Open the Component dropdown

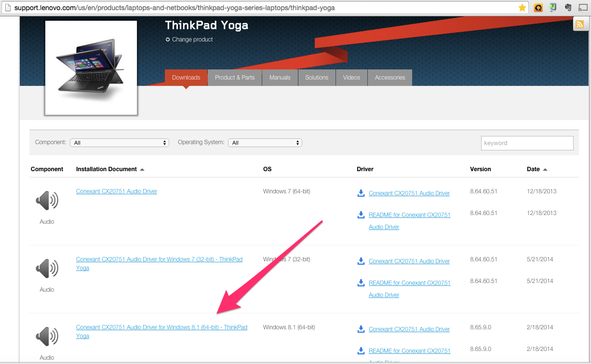click(120, 143)
